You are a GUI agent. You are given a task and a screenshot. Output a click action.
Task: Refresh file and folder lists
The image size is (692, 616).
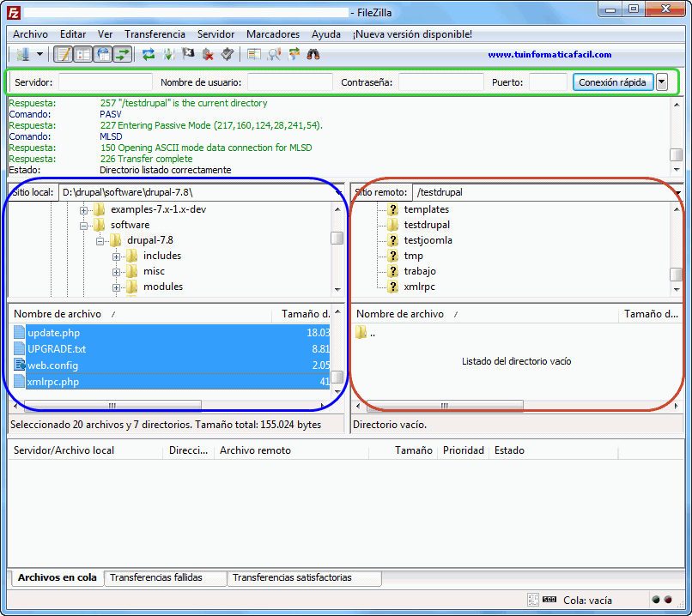[x=149, y=54]
